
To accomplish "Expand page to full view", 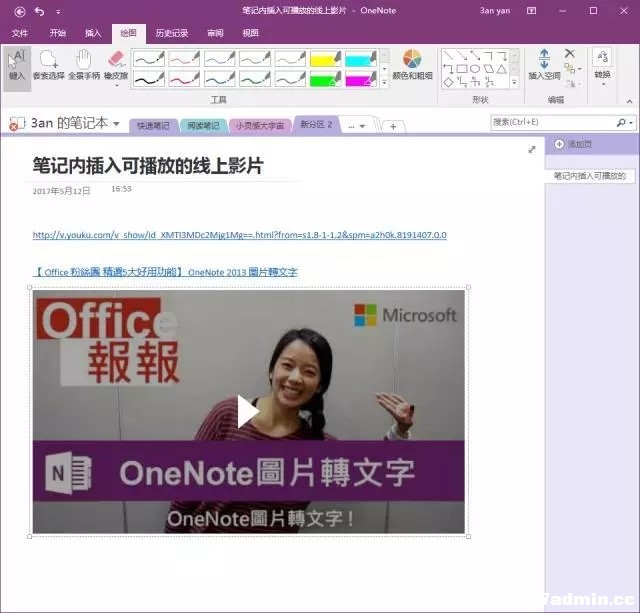I will coord(531,149).
